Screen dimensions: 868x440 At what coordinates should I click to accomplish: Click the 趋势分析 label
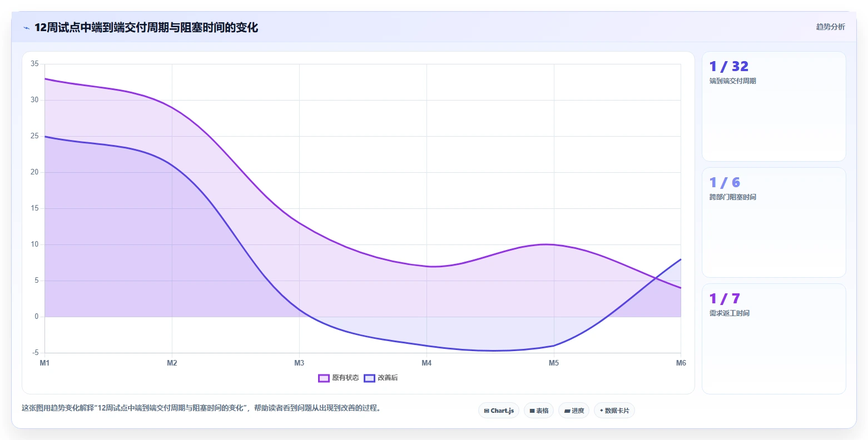(830, 27)
